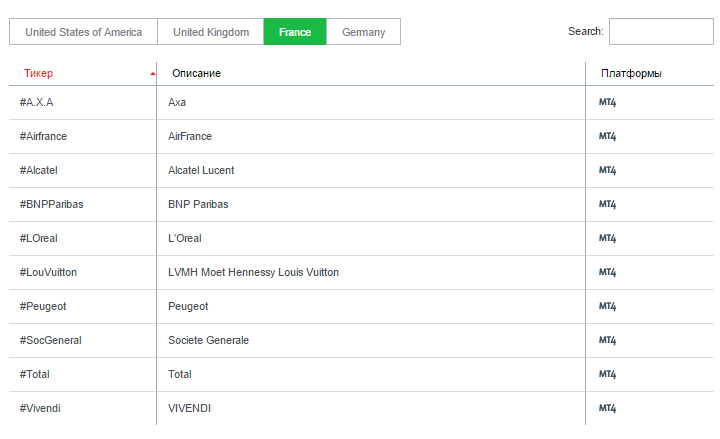Viewport: 720px width, 439px height.
Task: Select ticker #LOreal
Action: [x=39, y=238]
